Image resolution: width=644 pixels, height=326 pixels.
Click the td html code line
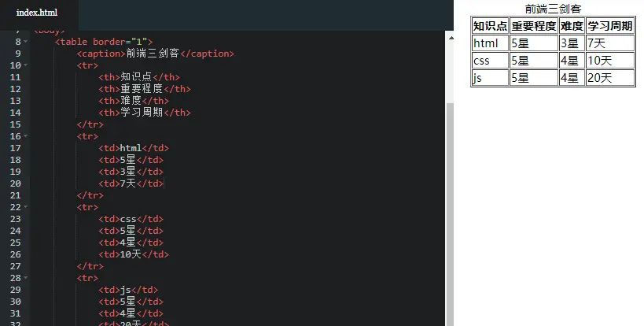pyautogui.click(x=134, y=148)
